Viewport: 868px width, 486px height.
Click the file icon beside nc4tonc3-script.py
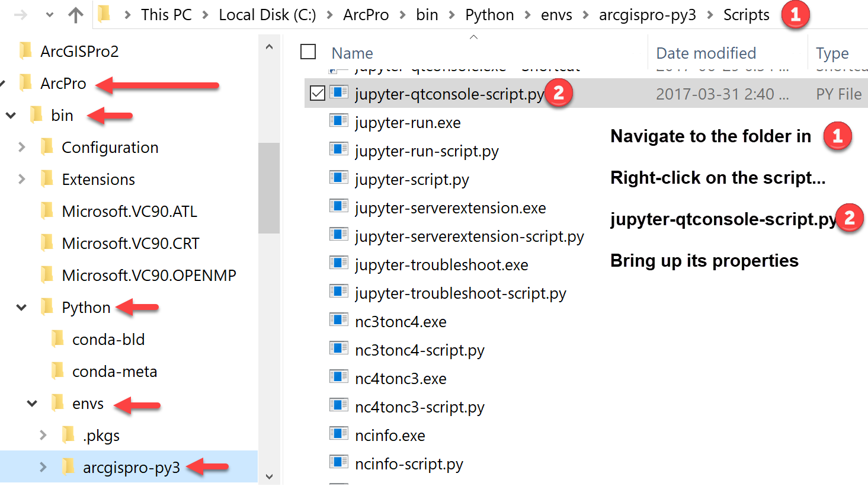coord(339,405)
